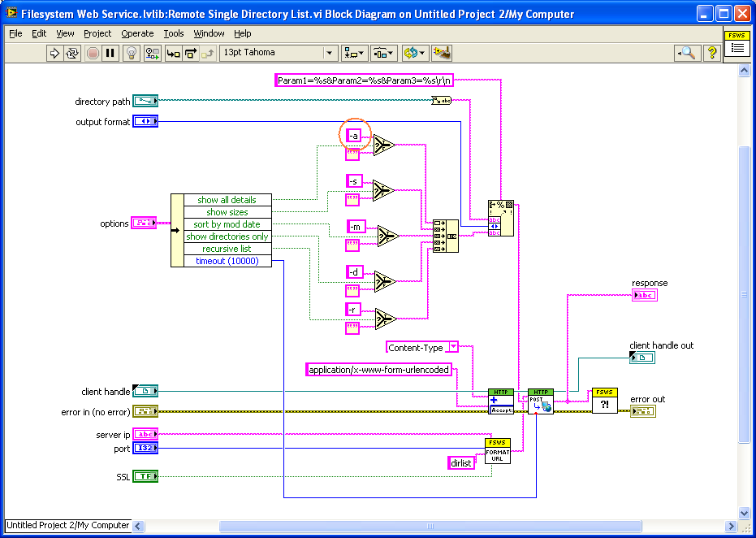
Task: Click the FSWS VI icon pane
Action: [x=737, y=44]
